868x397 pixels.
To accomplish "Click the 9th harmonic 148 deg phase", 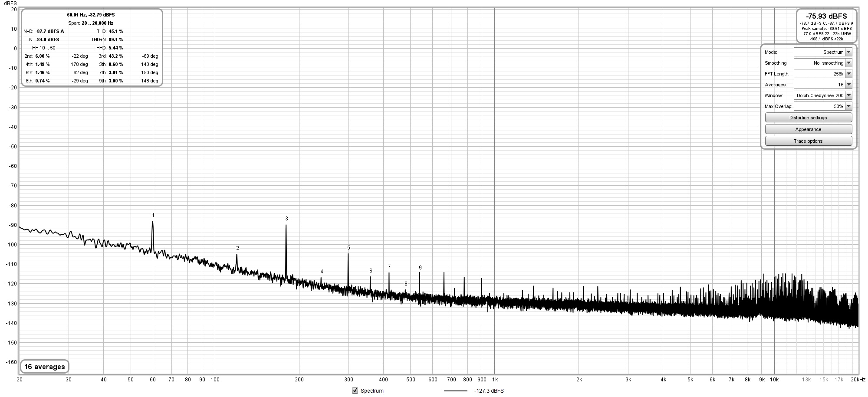I will pos(150,81).
